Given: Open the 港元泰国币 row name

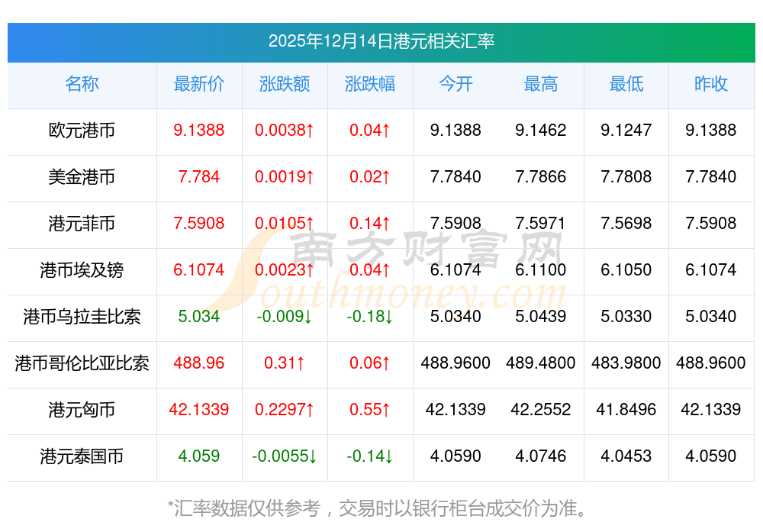Looking at the screenshot, I should (82, 456).
